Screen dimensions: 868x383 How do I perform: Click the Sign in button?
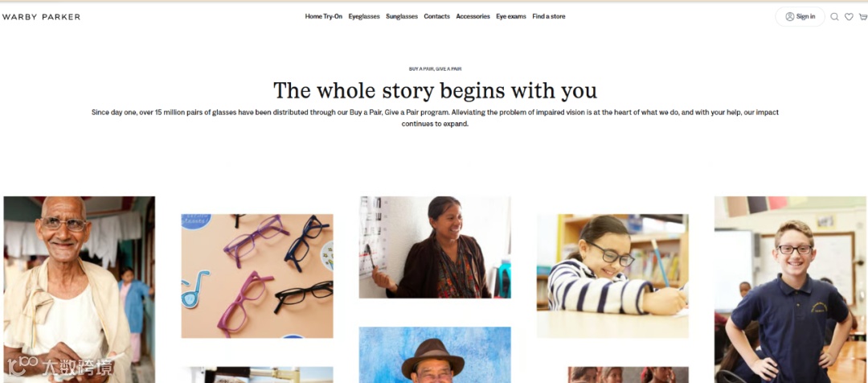[x=800, y=17]
